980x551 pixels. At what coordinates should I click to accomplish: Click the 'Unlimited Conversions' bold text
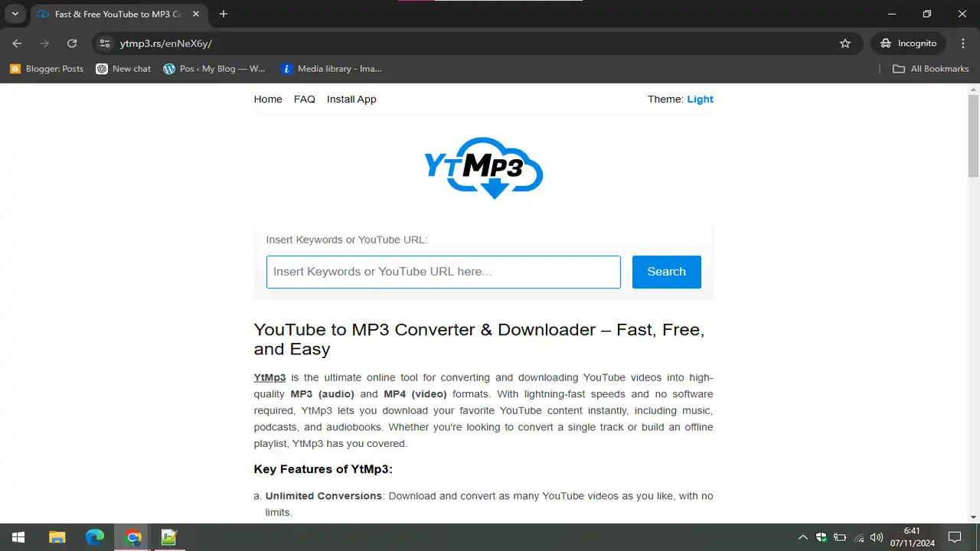[x=324, y=496]
